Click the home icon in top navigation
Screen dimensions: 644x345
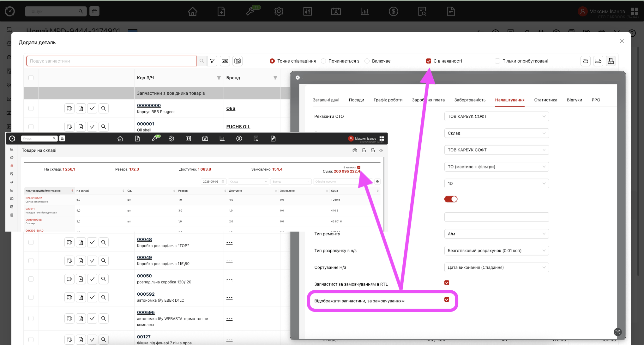tap(192, 12)
